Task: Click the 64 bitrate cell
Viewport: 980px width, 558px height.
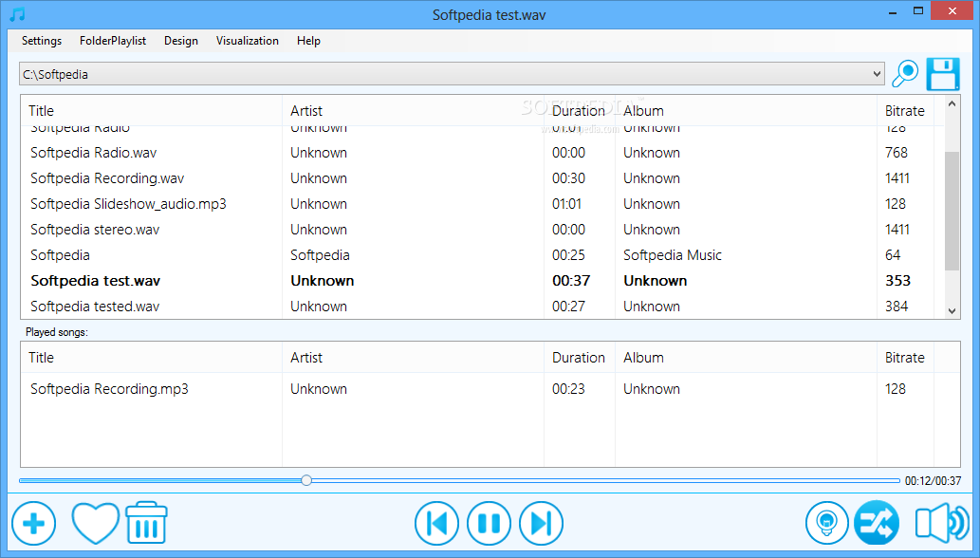Action: point(893,255)
